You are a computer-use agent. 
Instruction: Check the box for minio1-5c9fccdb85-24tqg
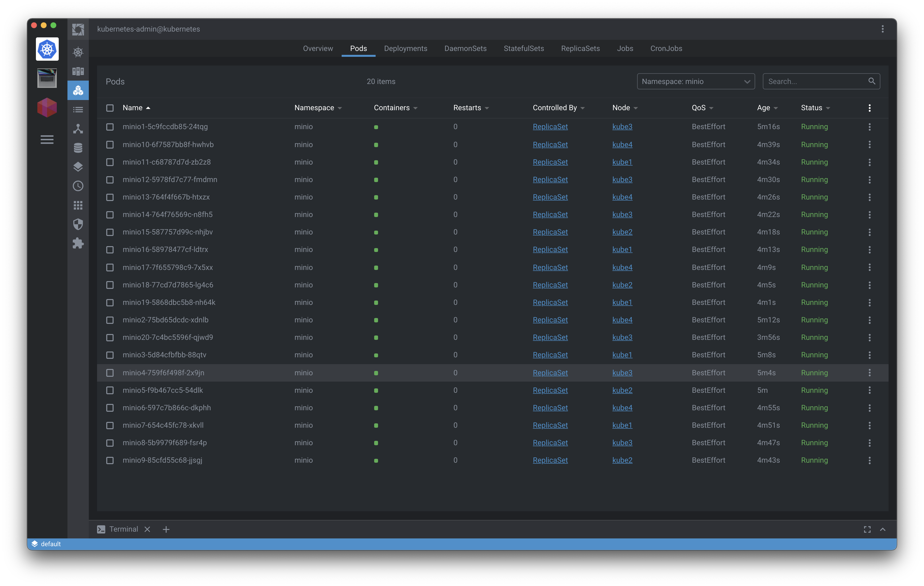(110, 127)
